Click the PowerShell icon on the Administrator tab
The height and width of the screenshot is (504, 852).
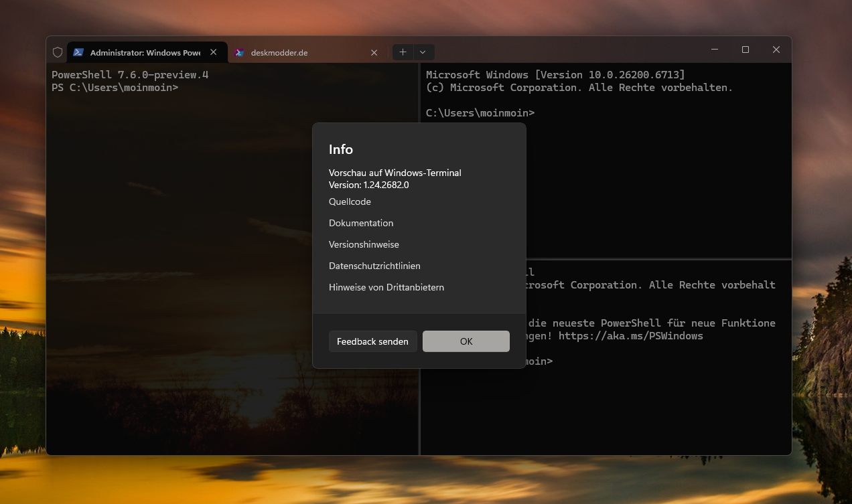[78, 52]
